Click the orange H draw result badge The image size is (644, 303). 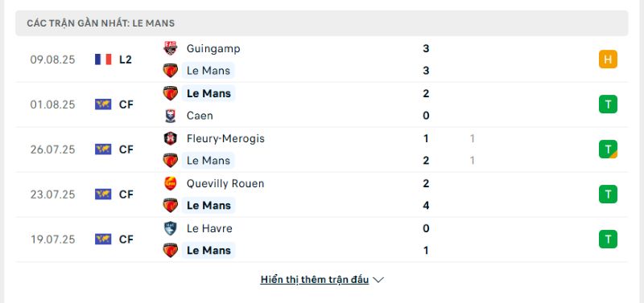pos(608,59)
